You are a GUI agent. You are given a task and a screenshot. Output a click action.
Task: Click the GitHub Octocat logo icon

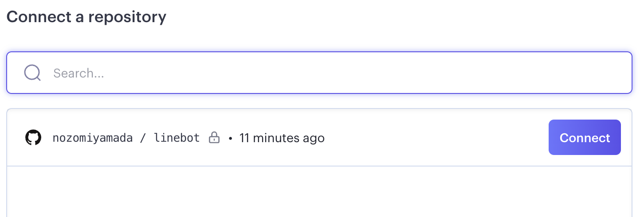33,138
